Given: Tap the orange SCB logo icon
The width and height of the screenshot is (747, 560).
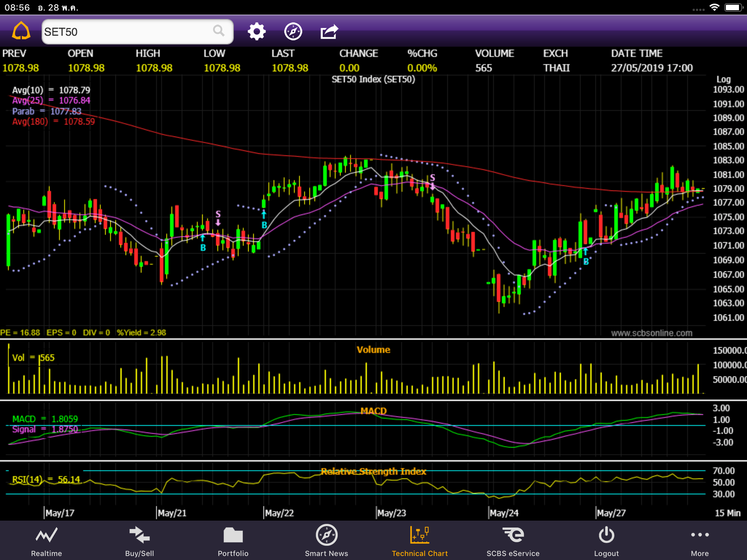Looking at the screenshot, I should 21,31.
